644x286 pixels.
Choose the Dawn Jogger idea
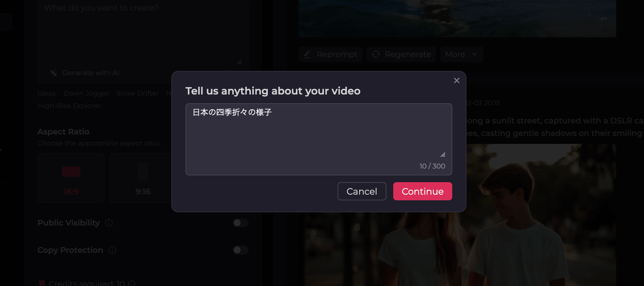point(86,93)
